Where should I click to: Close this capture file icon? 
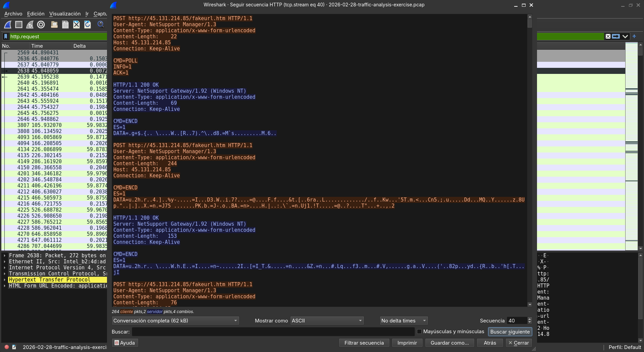point(76,25)
